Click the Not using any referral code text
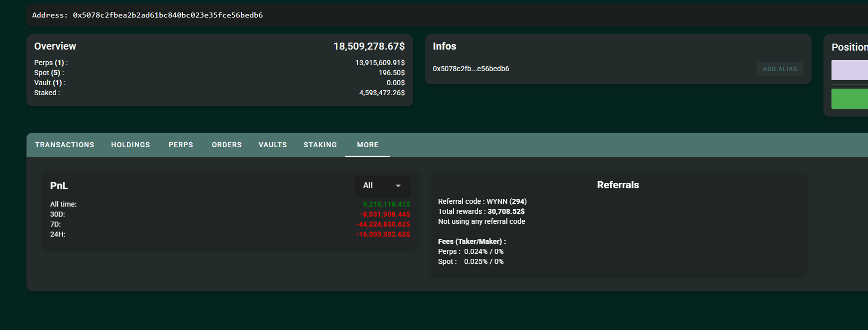The image size is (868, 330). (481, 221)
